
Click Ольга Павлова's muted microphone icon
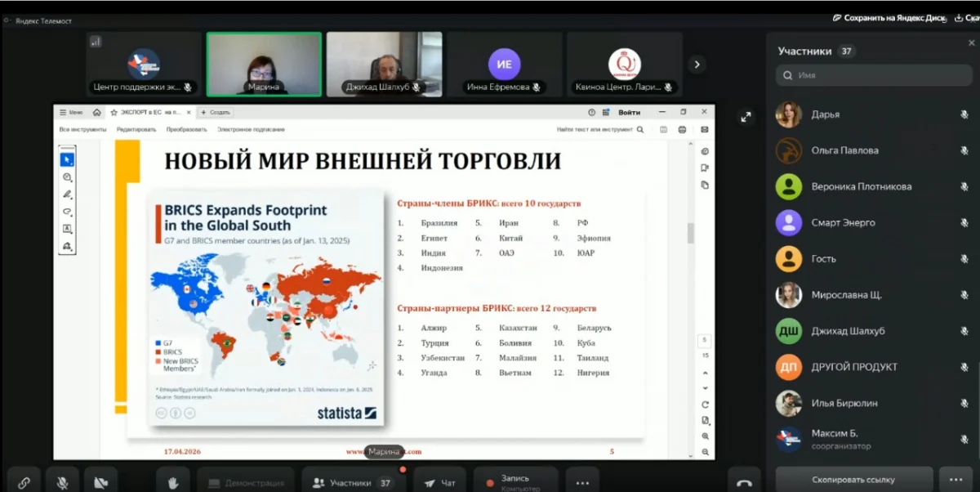[964, 151]
